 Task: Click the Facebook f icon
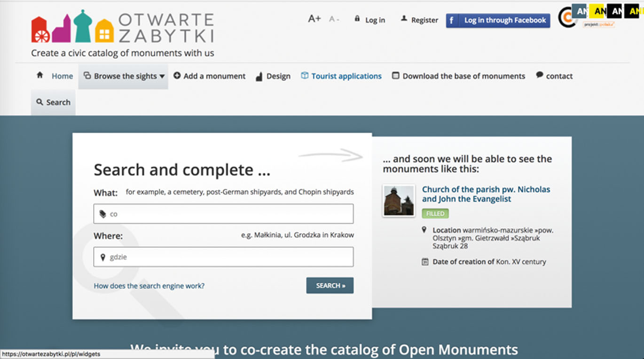point(452,20)
